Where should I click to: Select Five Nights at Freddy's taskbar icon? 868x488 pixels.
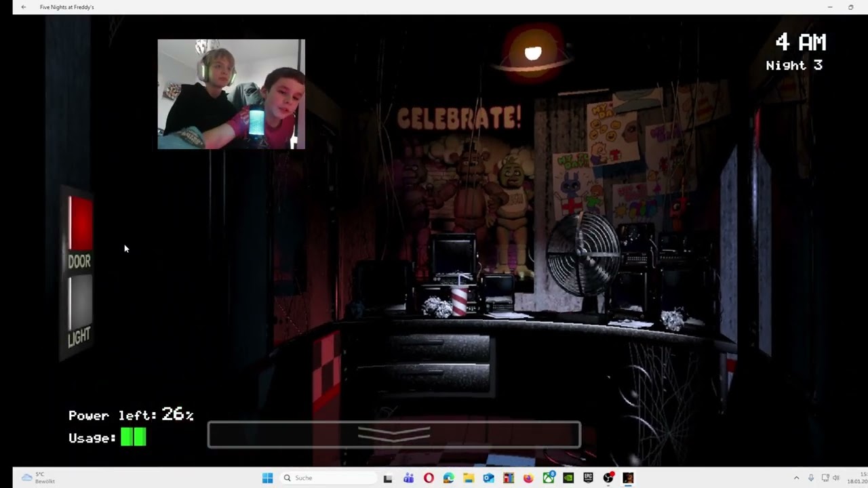coord(629,478)
